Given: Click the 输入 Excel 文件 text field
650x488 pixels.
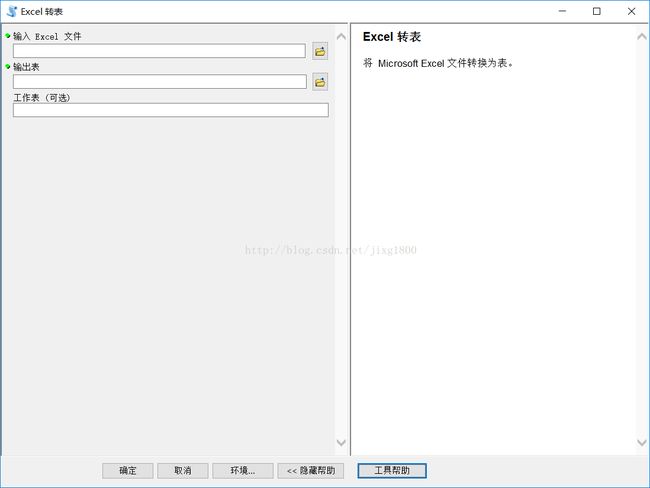Looking at the screenshot, I should (159, 51).
